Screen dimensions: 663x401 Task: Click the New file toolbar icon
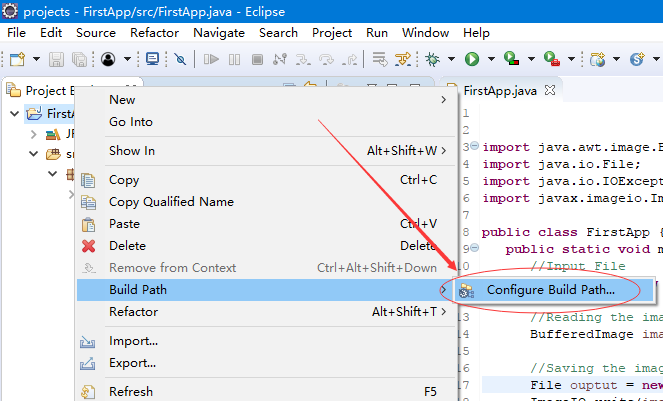tap(17, 60)
